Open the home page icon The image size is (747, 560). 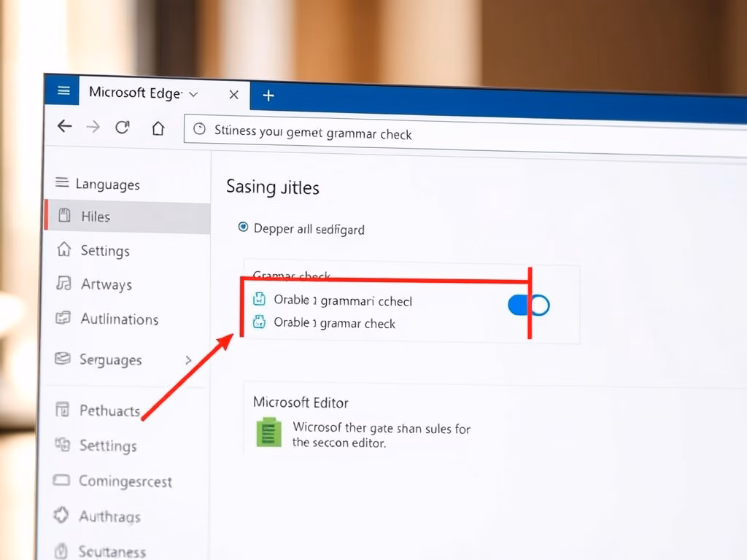tap(158, 128)
